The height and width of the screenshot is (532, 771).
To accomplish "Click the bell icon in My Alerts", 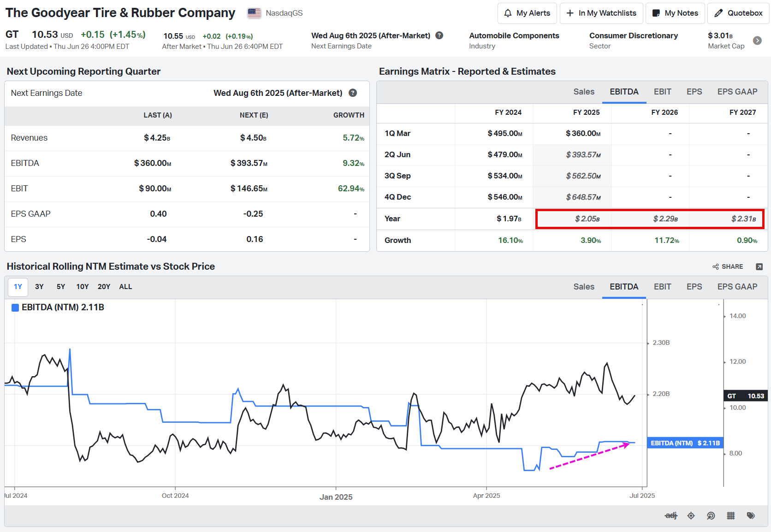I will 508,13.
